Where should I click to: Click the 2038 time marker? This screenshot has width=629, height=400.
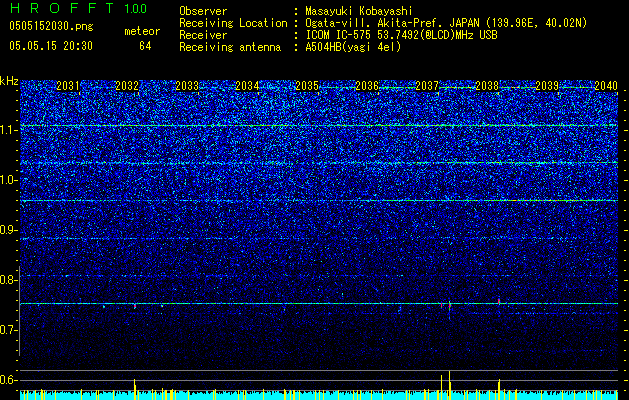pyautogui.click(x=487, y=86)
